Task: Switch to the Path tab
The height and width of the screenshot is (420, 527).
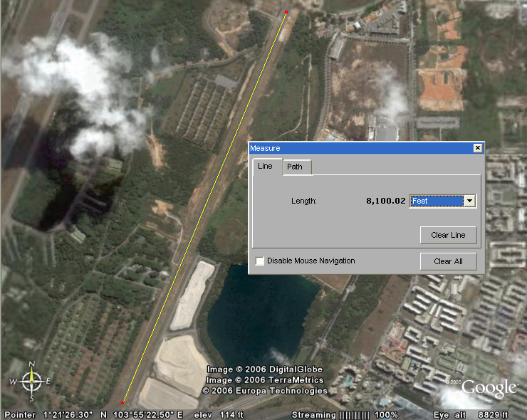Action: 295,167
